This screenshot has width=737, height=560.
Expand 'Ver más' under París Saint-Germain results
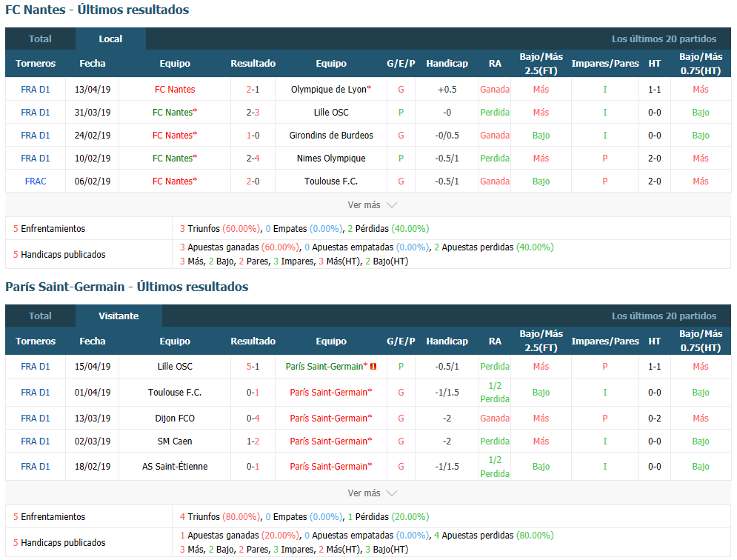point(373,493)
